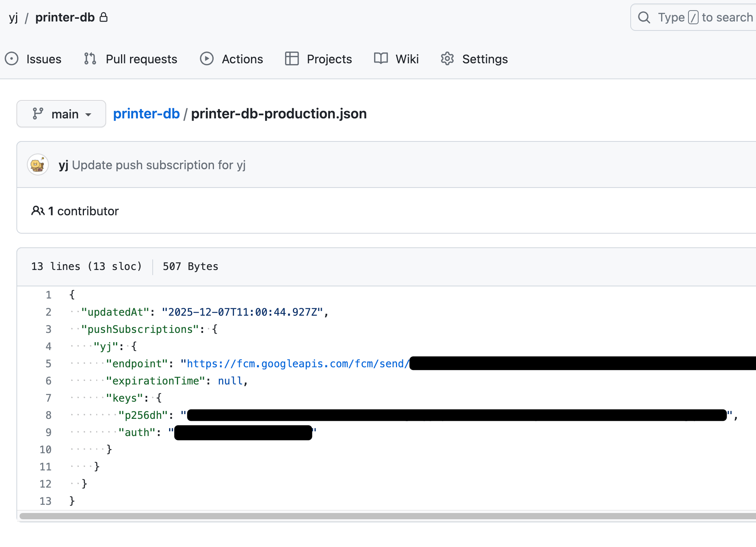The width and height of the screenshot is (756, 547).
Task: Click the Projects board icon
Action: tap(291, 59)
